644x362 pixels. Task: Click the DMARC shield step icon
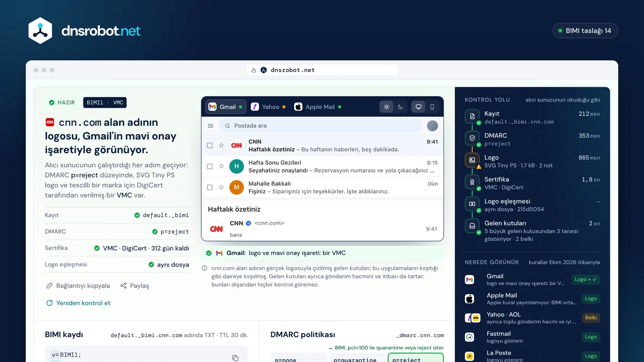coord(472,138)
